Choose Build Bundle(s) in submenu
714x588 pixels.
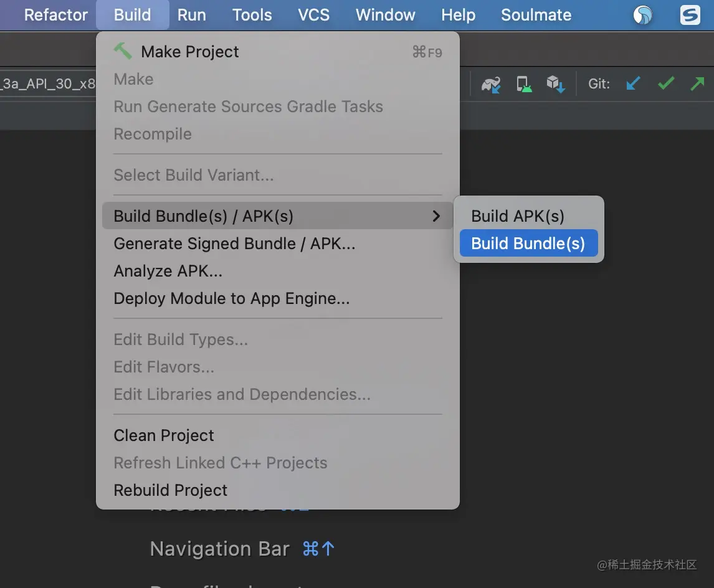click(529, 243)
